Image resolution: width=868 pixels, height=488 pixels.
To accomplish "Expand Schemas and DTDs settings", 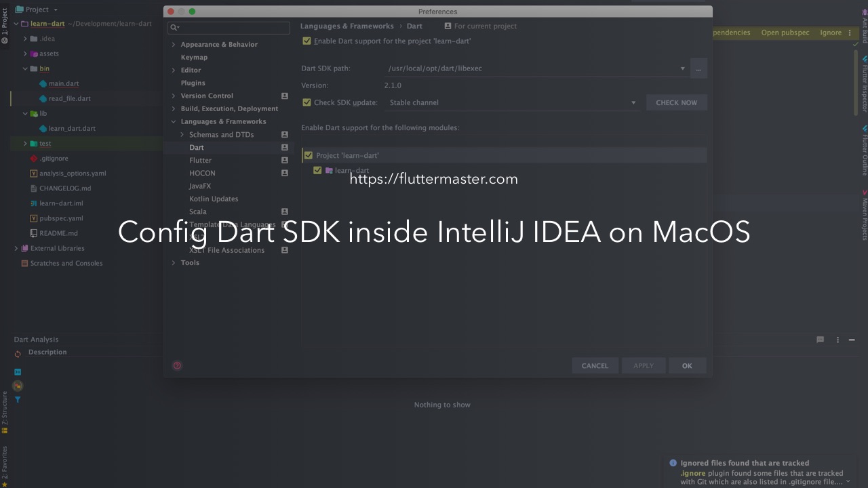I will click(182, 135).
